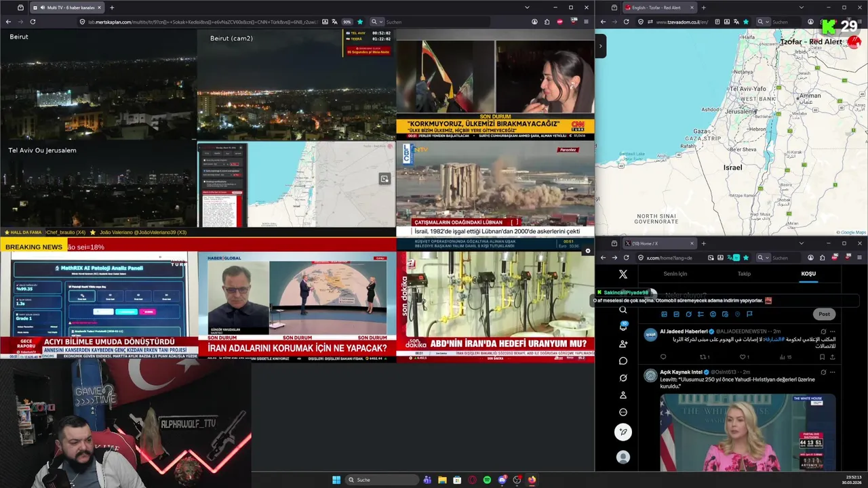Open new tab in Tzofar window
Viewport: 868px width, 488px height.
point(703,7)
